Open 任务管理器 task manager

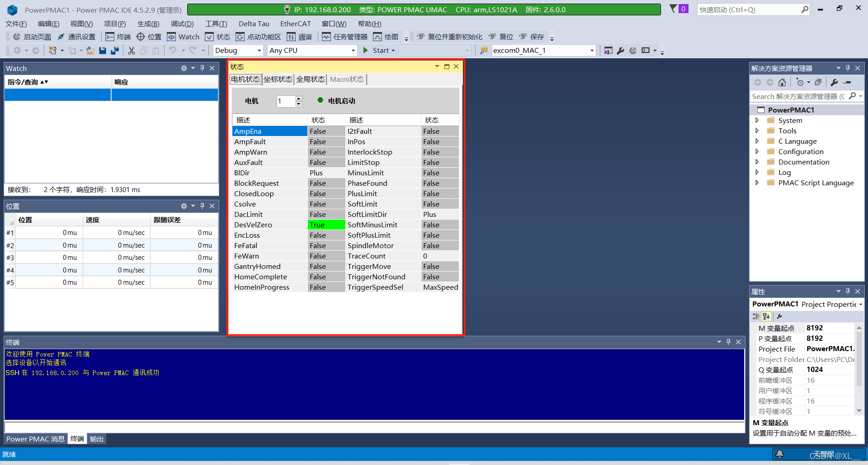344,37
